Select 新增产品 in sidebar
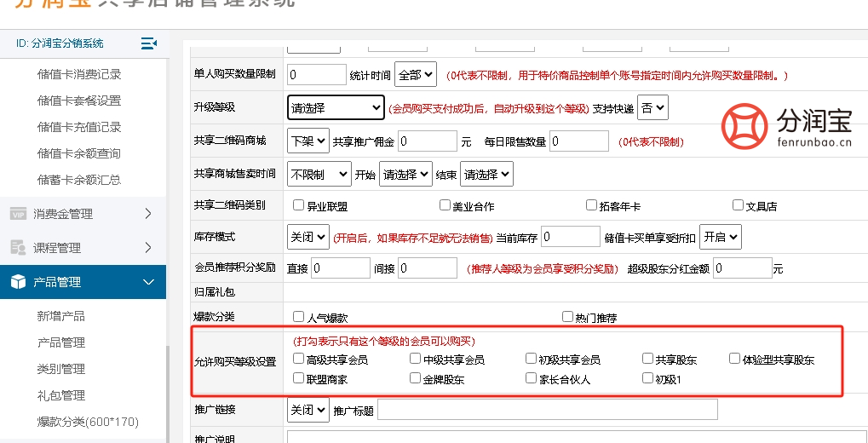Viewport: 868px width, 443px height. [x=60, y=316]
